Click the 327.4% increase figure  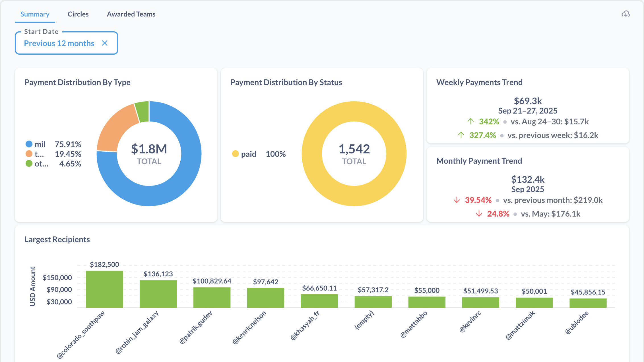[483, 135]
